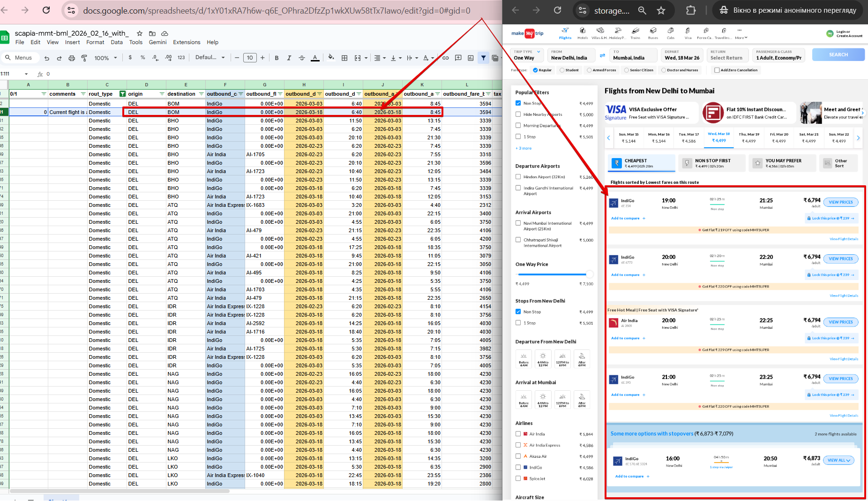Viewport: 868px width, 501px height.
Task: Click the font size input field
Action: pos(250,58)
